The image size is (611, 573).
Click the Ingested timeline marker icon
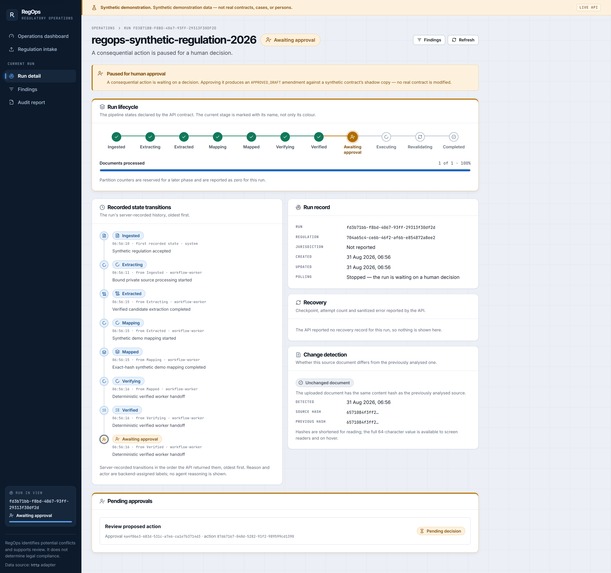[x=104, y=236]
